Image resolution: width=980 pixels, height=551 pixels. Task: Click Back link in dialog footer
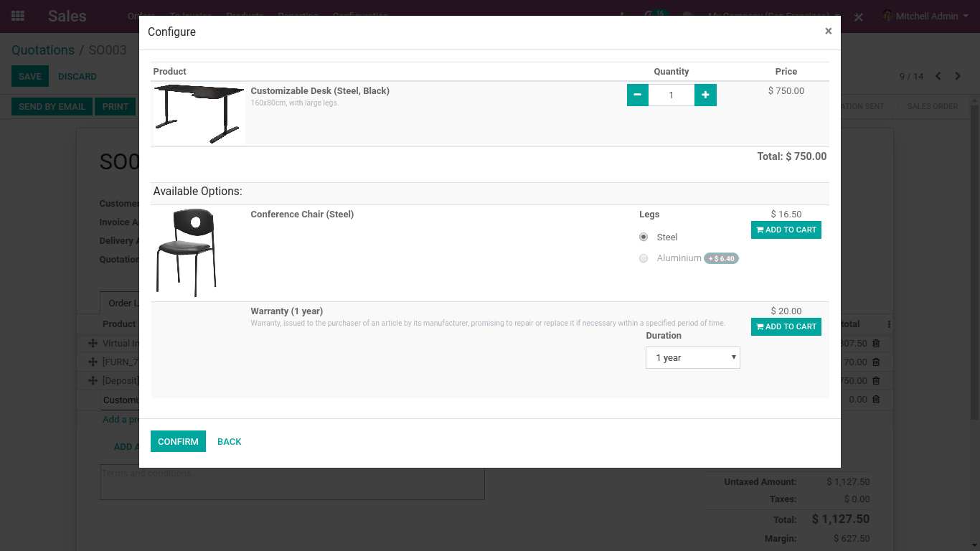[x=229, y=441]
